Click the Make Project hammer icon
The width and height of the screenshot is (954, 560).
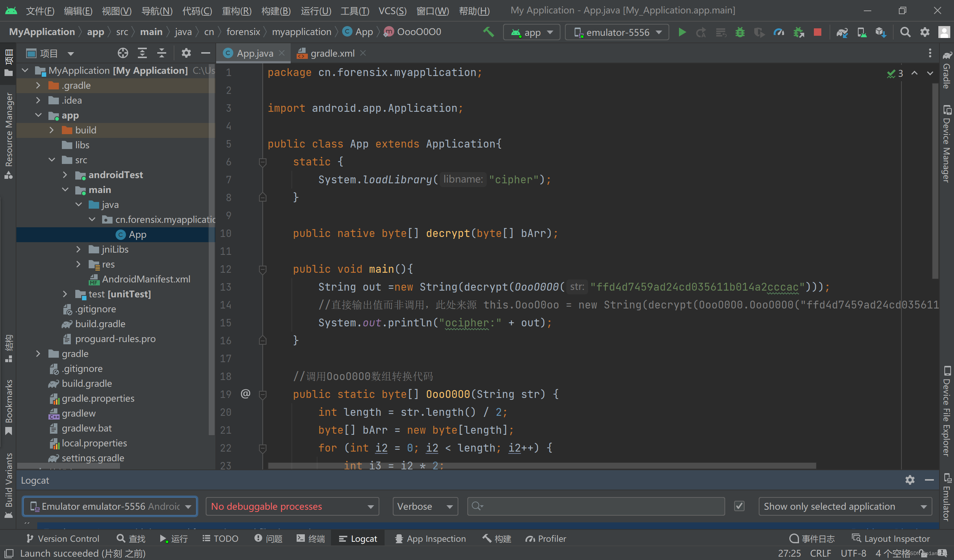[488, 32]
